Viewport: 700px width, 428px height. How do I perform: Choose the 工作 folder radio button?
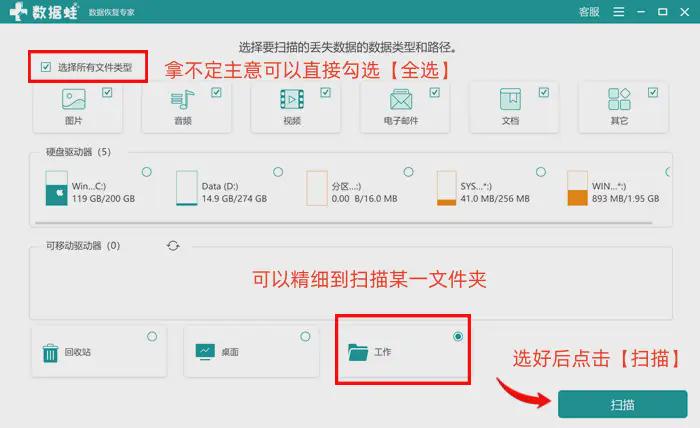click(458, 337)
